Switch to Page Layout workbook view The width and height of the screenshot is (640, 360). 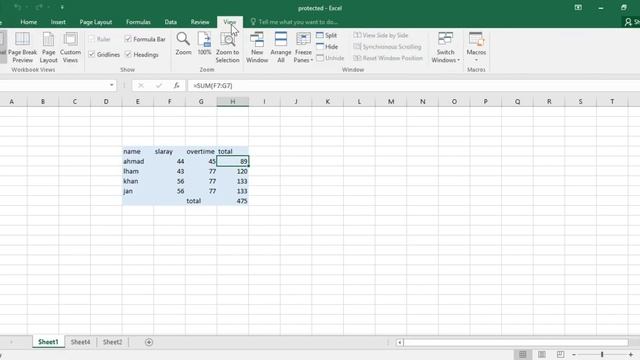48,47
